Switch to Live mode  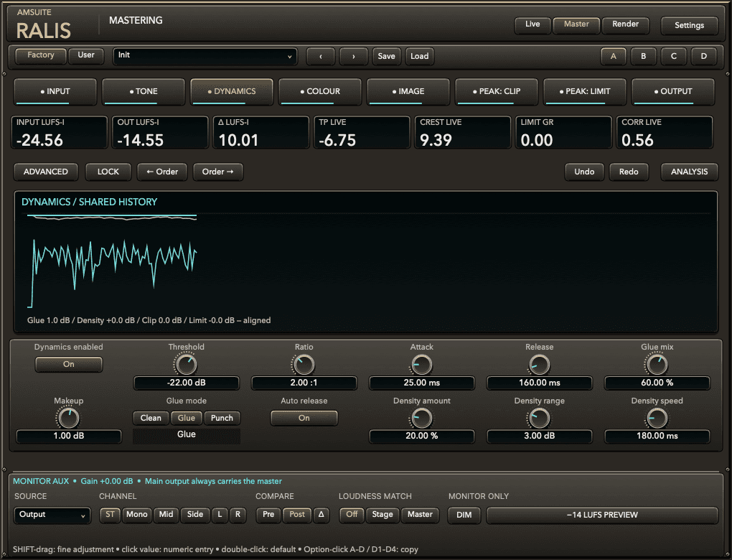(x=532, y=24)
